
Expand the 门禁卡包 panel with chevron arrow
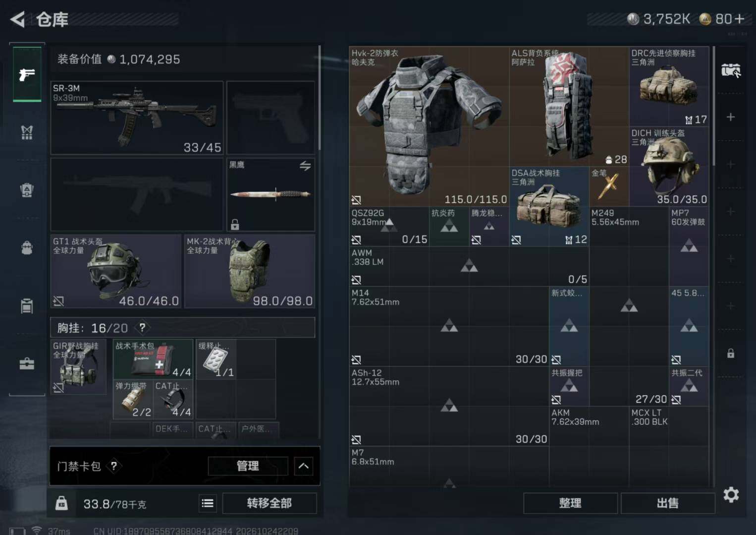coord(304,466)
